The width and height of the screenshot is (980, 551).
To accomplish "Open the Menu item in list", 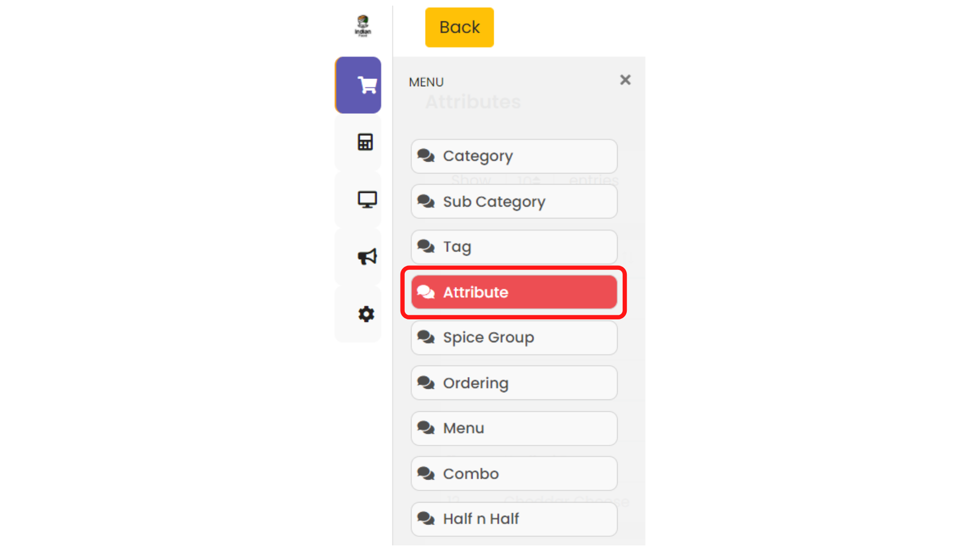I will (514, 429).
